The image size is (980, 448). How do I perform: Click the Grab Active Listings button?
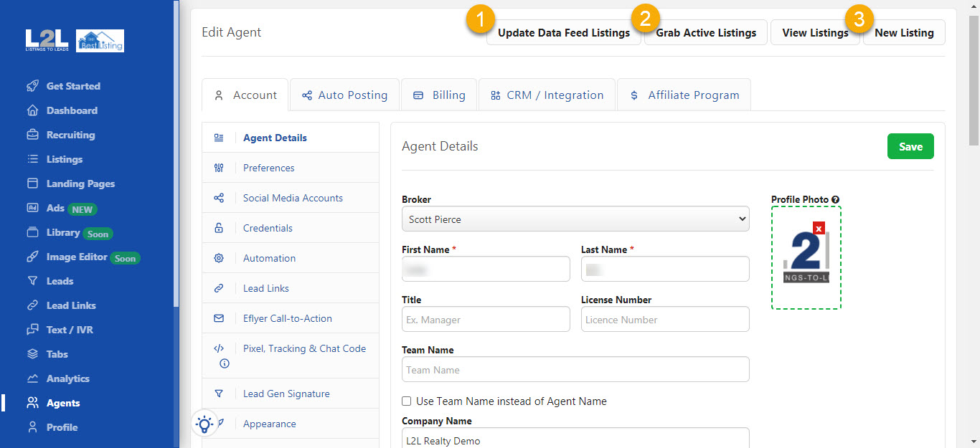pyautogui.click(x=705, y=32)
